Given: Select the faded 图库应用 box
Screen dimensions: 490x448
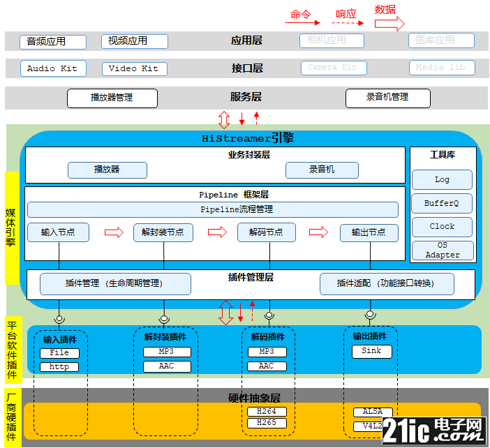Looking at the screenshot, I should tap(441, 40).
